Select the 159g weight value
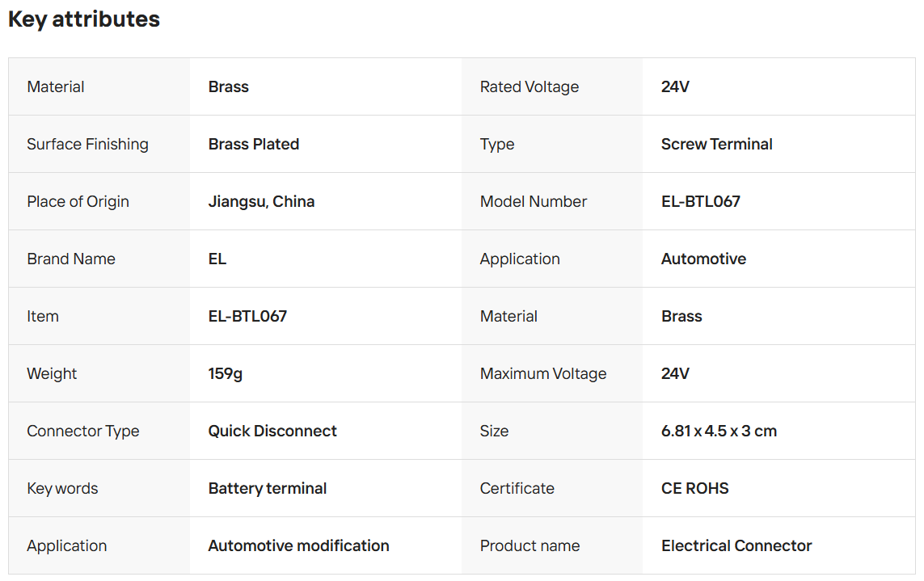The height and width of the screenshot is (581, 924). [x=226, y=373]
